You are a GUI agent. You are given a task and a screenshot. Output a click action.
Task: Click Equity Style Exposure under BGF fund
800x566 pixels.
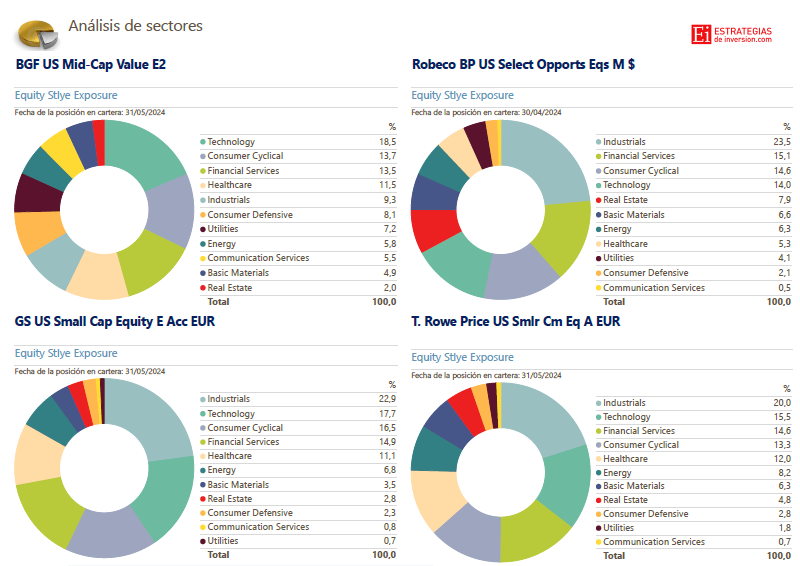(66, 95)
